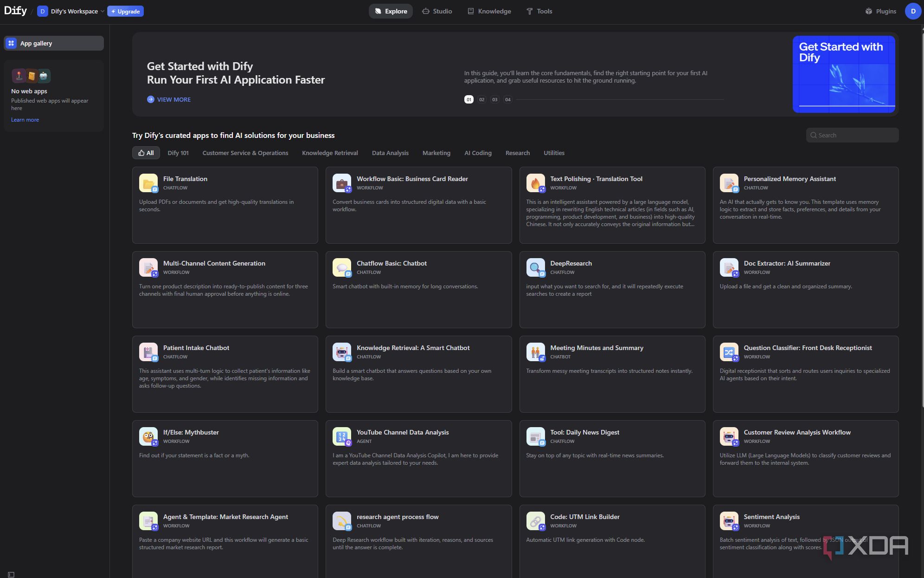
Task: Click the YouTube Channel Data Analysis icon
Action: (342, 436)
